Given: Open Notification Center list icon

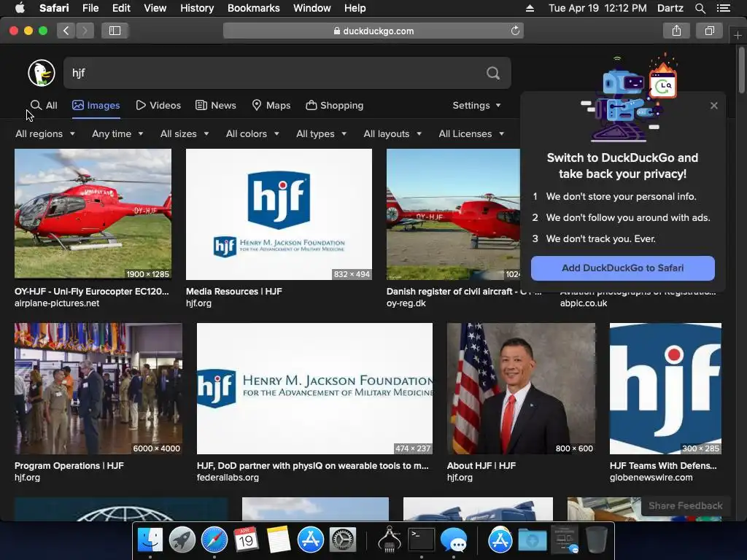Looking at the screenshot, I should [723, 8].
